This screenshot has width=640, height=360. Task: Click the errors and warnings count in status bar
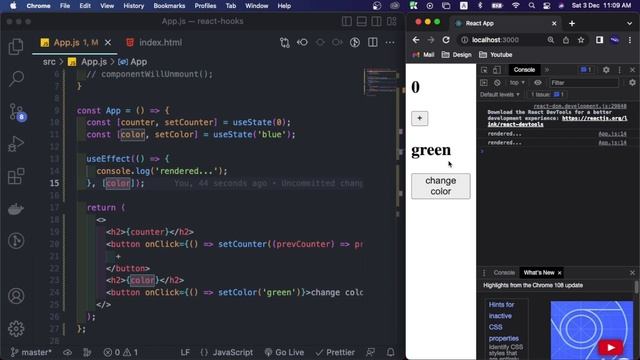tap(120, 352)
